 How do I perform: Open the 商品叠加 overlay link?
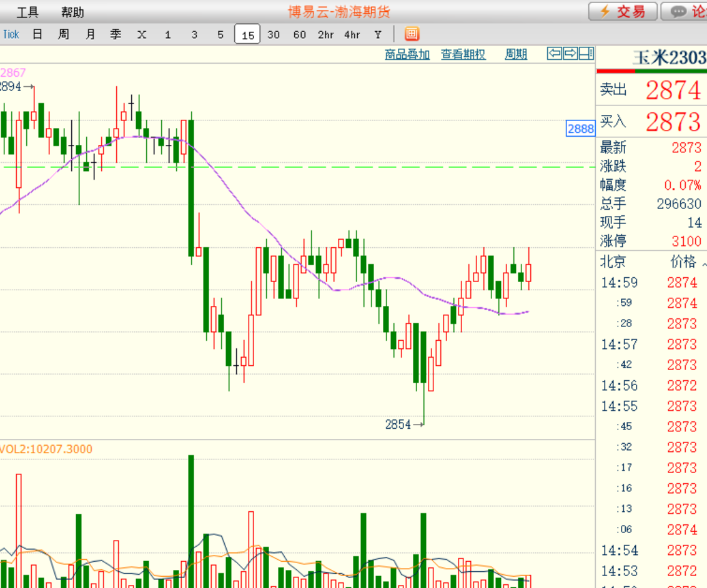coord(407,54)
